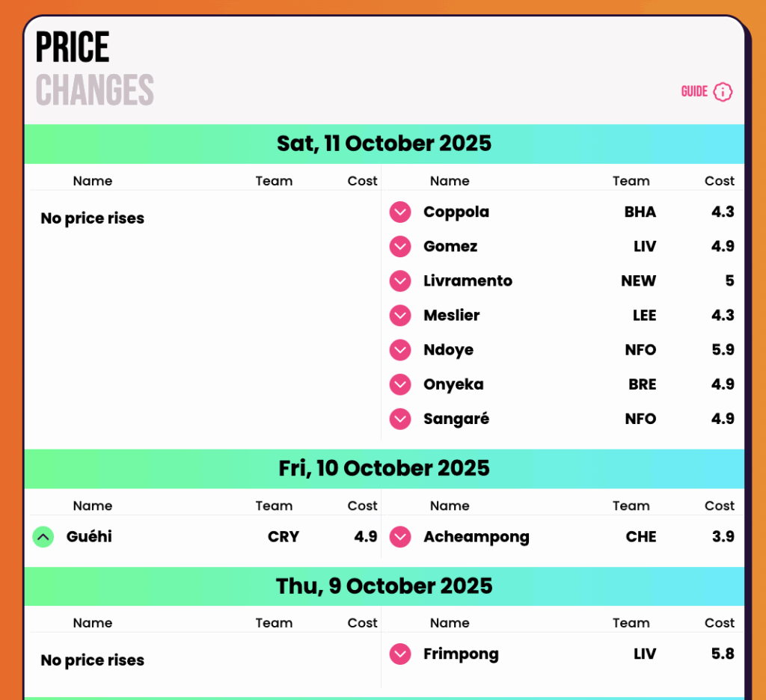Click the down arrow icon beside Acheampong
Image resolution: width=766 pixels, height=700 pixels.
pyautogui.click(x=400, y=537)
